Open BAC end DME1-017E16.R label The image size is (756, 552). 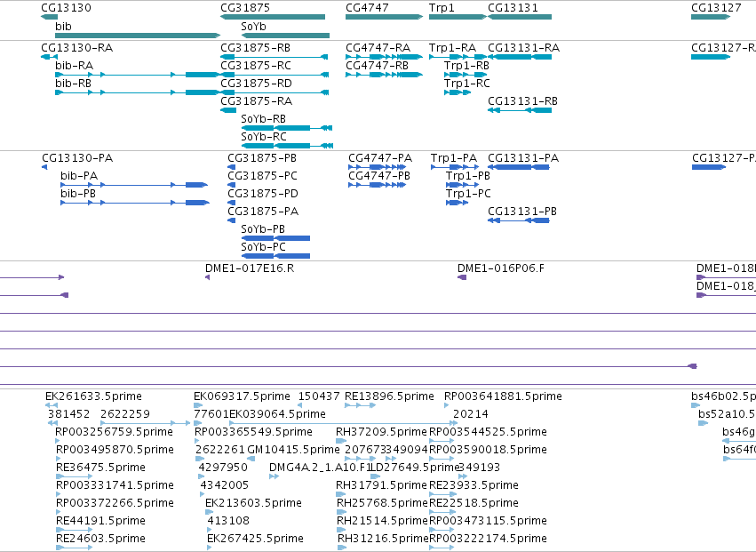pyautogui.click(x=250, y=268)
